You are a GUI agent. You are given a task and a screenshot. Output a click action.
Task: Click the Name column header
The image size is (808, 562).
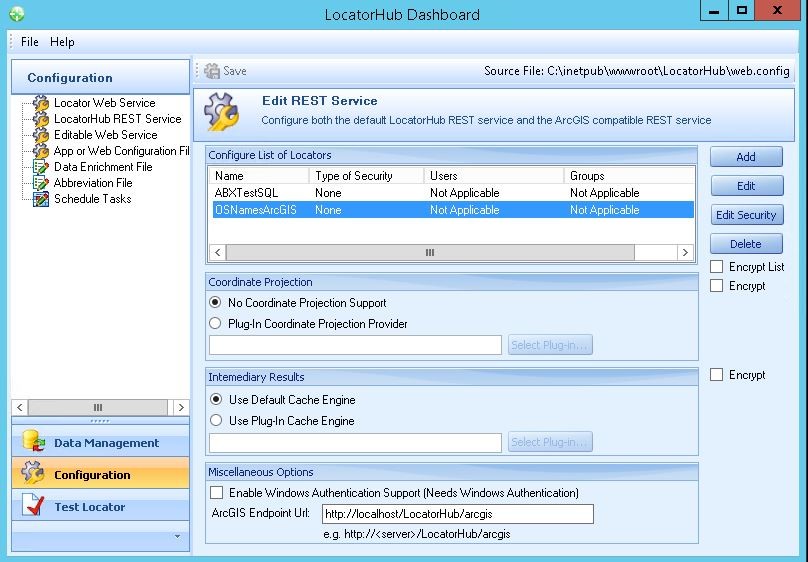pyautogui.click(x=259, y=176)
